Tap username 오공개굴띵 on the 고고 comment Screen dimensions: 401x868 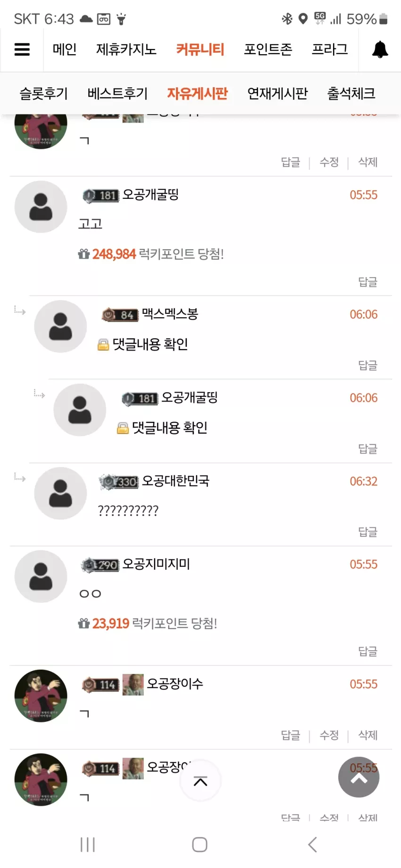[x=150, y=195]
